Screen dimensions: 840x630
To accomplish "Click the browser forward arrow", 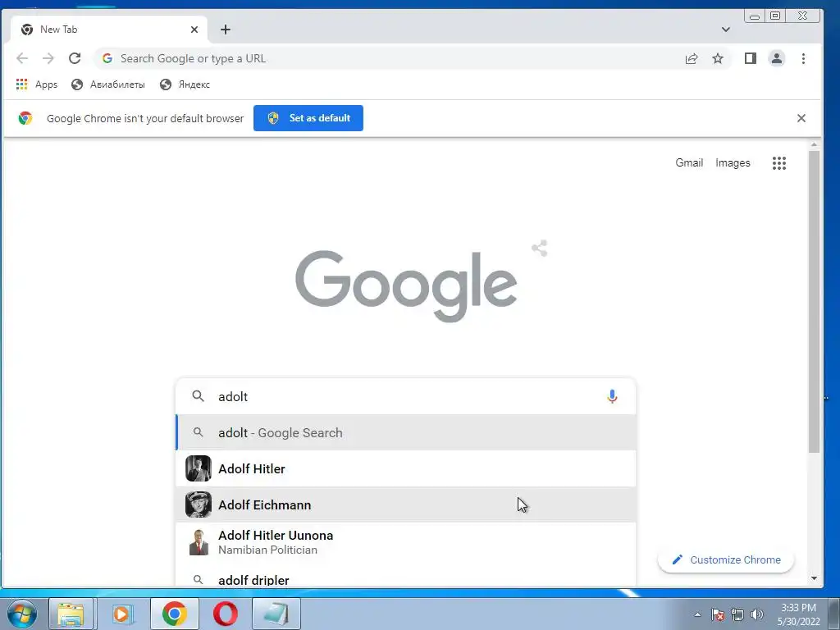I will (x=48, y=58).
